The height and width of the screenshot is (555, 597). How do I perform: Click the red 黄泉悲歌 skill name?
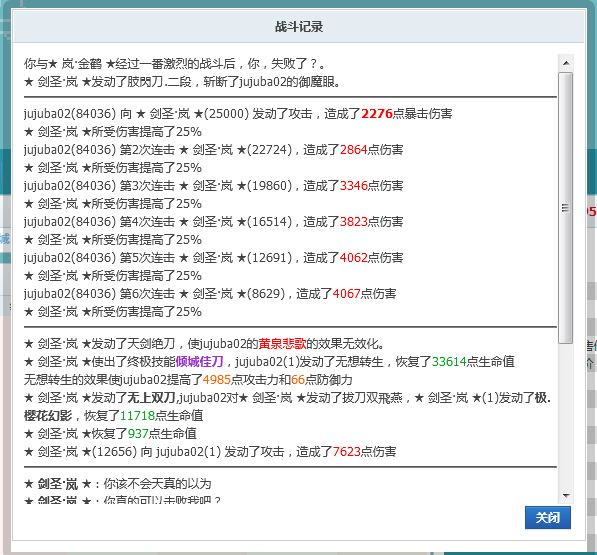click(x=282, y=344)
